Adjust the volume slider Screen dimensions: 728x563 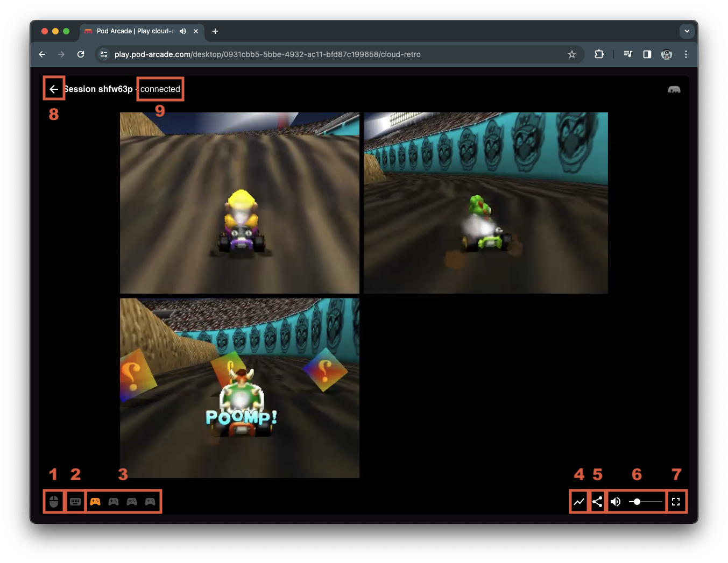pyautogui.click(x=646, y=502)
